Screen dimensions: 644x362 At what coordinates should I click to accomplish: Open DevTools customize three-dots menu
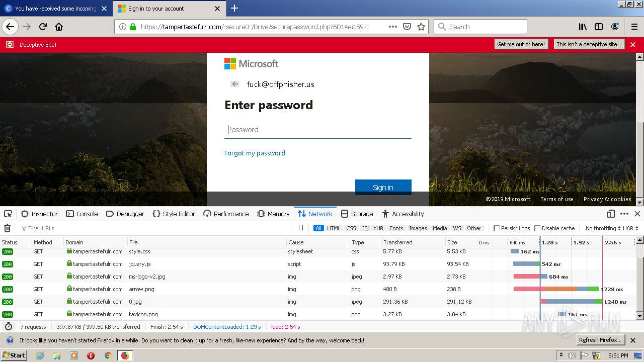pyautogui.click(x=624, y=214)
